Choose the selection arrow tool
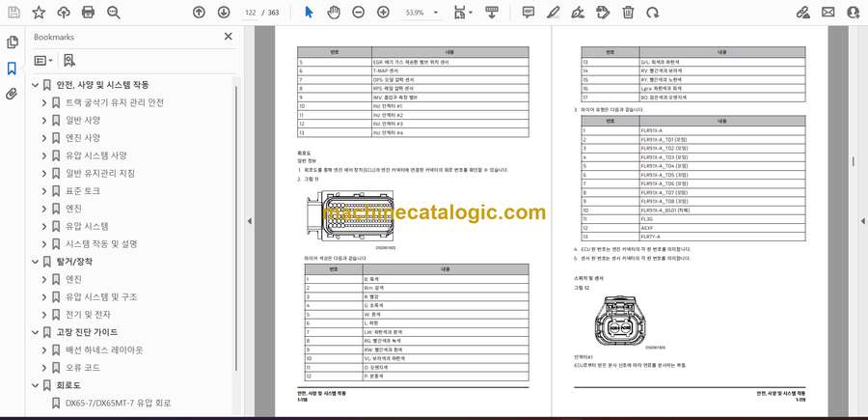 tap(309, 13)
